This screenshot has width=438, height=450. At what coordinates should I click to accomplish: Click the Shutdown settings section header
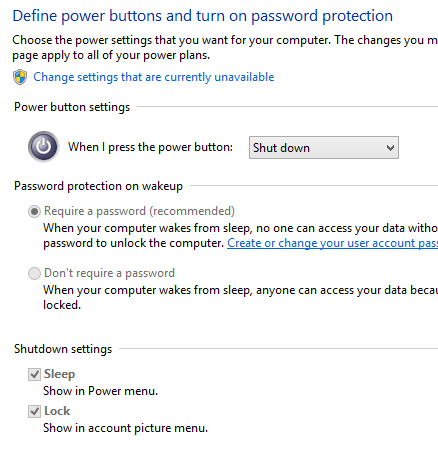pos(63,349)
